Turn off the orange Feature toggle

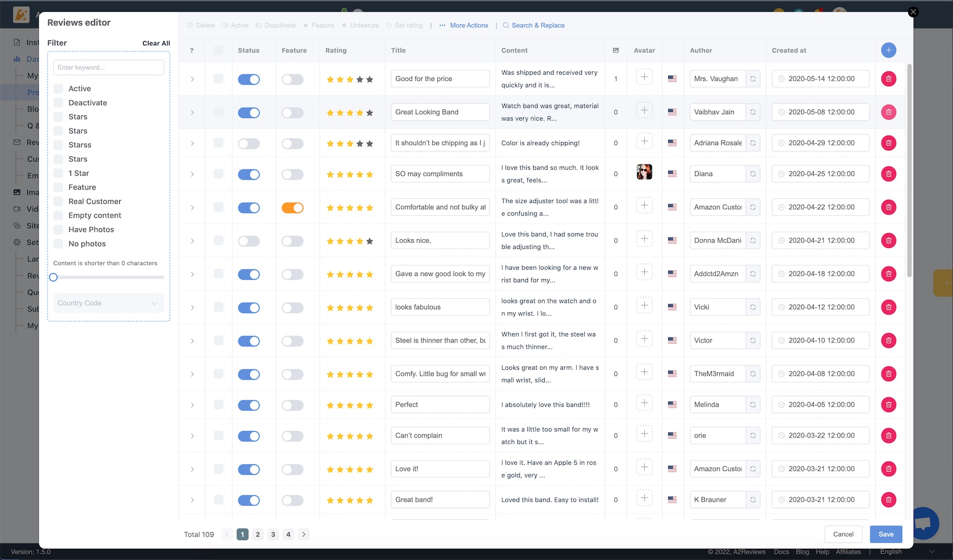click(293, 208)
